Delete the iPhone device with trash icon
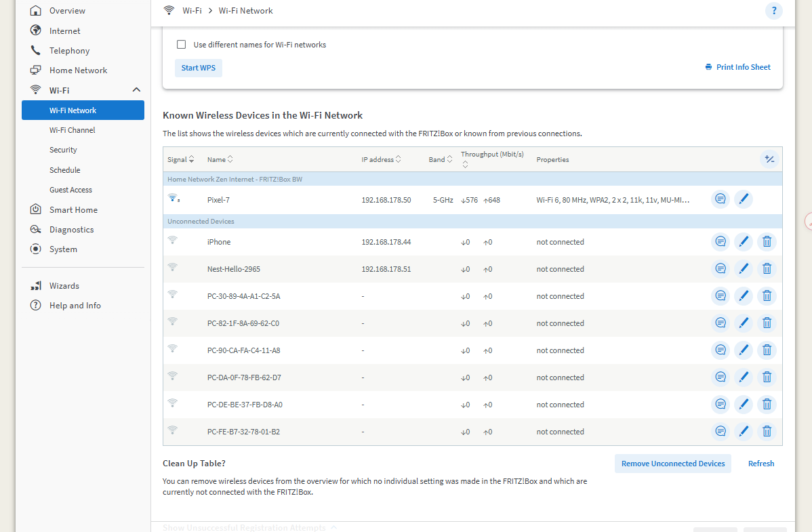Viewport: 812px width, 532px height. click(767, 242)
